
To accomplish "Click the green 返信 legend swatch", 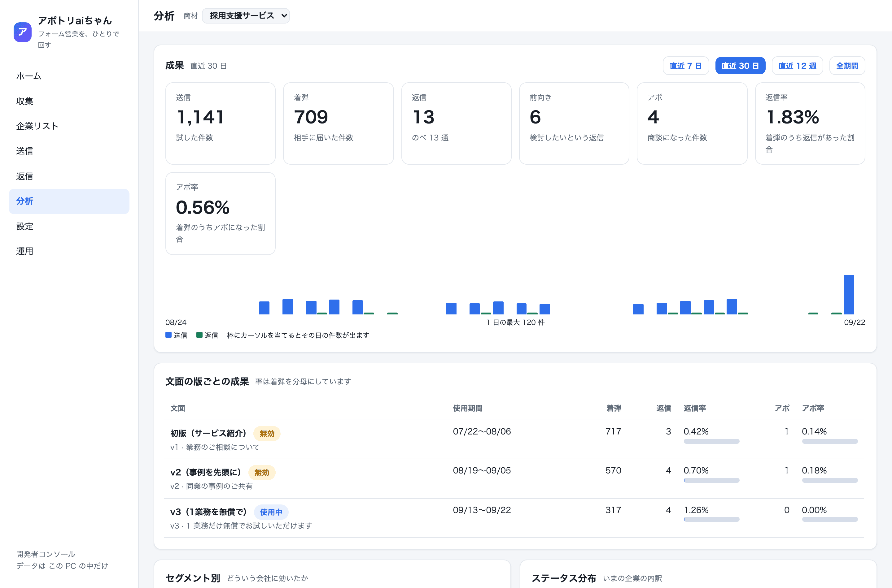I will click(x=199, y=335).
